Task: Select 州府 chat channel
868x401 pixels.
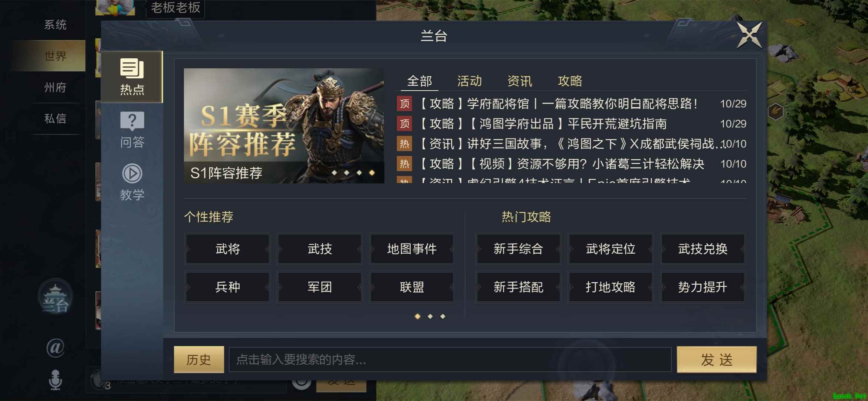Action: 55,88
